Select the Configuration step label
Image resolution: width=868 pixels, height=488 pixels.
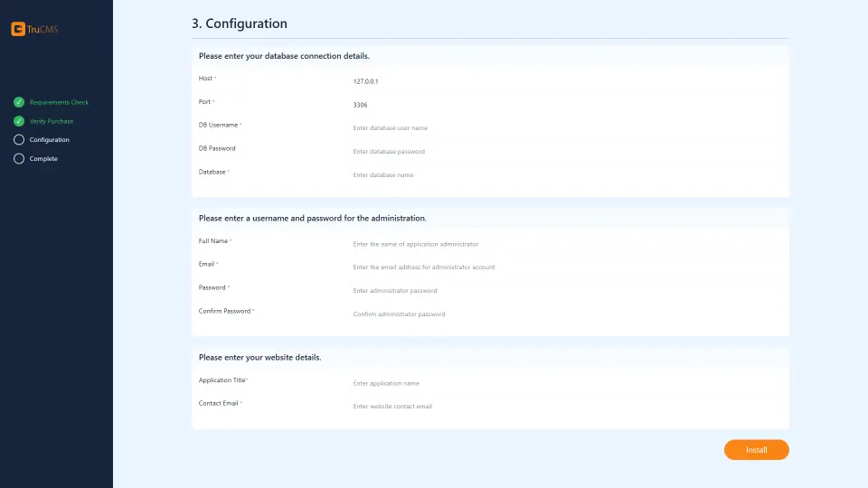[49, 140]
